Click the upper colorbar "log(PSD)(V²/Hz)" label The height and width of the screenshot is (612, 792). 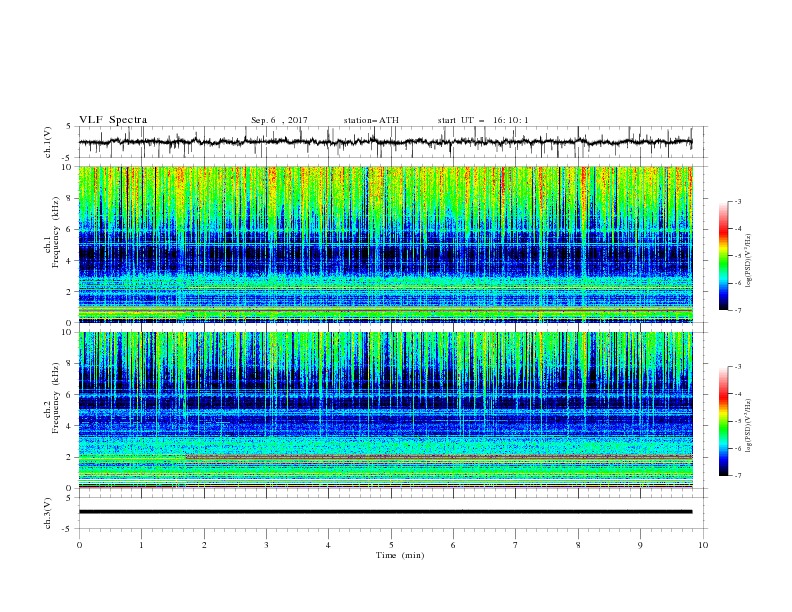pyautogui.click(x=749, y=261)
